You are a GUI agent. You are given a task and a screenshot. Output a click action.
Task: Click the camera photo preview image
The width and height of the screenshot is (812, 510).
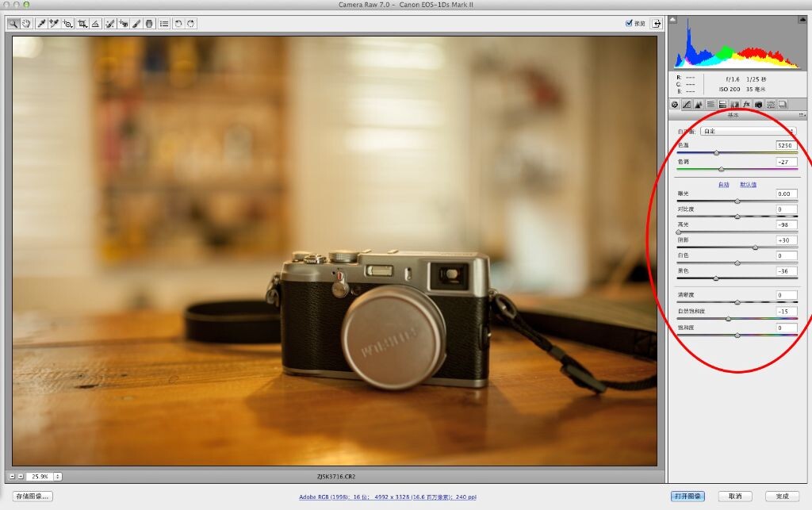coord(335,251)
